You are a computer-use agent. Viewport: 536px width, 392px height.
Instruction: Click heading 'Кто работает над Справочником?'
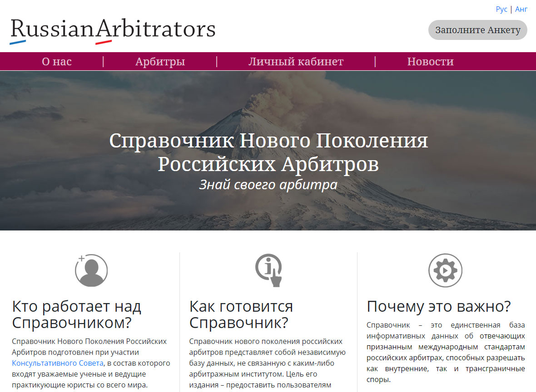[77, 314]
